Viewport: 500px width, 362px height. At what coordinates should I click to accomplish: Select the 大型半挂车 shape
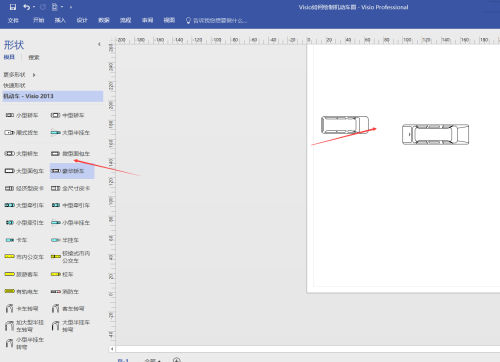pos(71,133)
